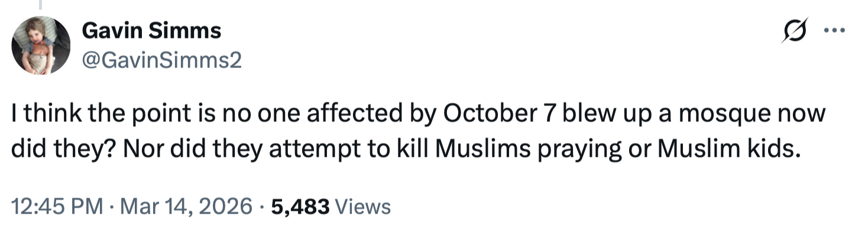Screen dimensions: 868x245
Task: Click the dot separator before the view count
Action: (261, 207)
